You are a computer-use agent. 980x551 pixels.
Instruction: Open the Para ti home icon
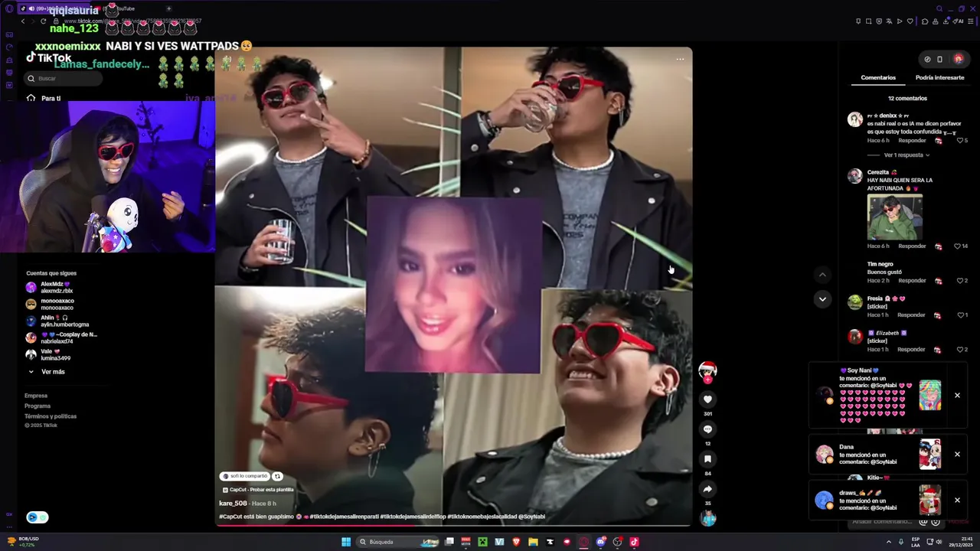31,98
